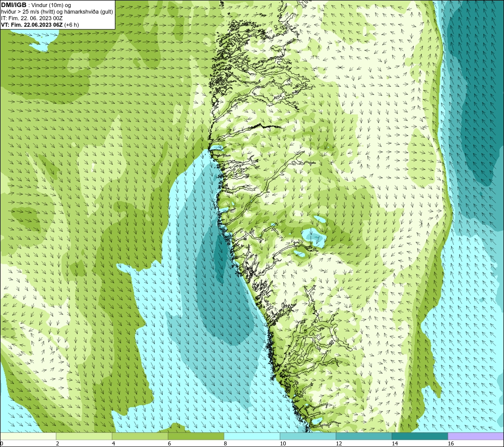Click the 8-10 m/s light cyan swatch
The height and width of the screenshot is (447, 504).
click(251, 436)
